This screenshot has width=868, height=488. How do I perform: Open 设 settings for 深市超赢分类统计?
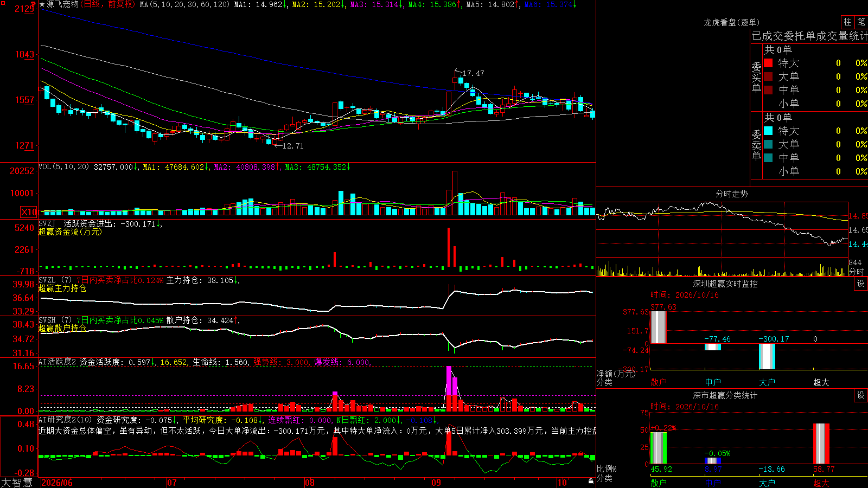point(861,395)
